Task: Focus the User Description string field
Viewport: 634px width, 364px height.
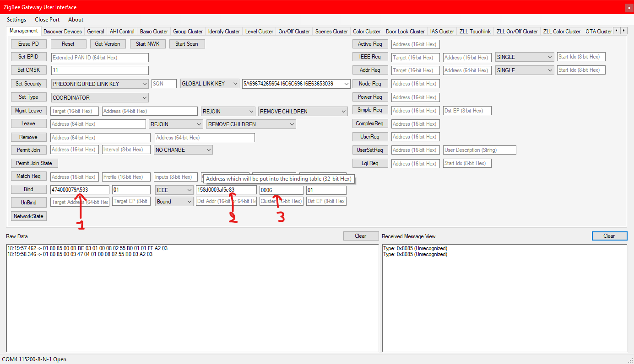Action: point(480,150)
